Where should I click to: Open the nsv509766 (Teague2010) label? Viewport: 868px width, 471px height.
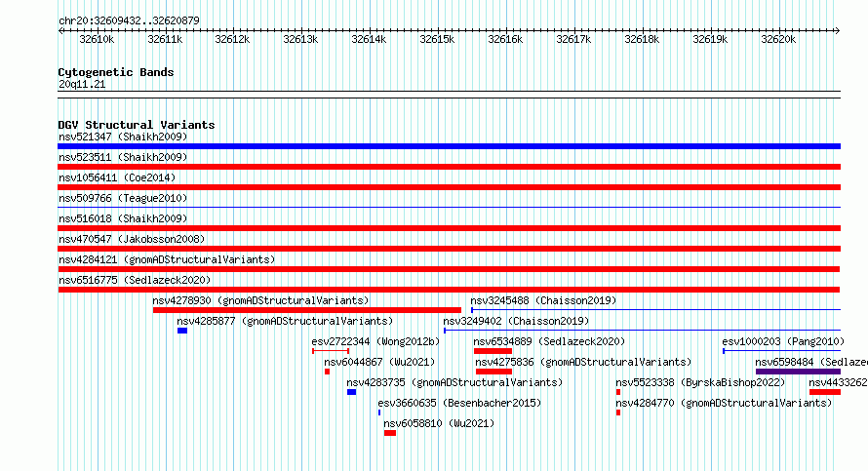123,198
